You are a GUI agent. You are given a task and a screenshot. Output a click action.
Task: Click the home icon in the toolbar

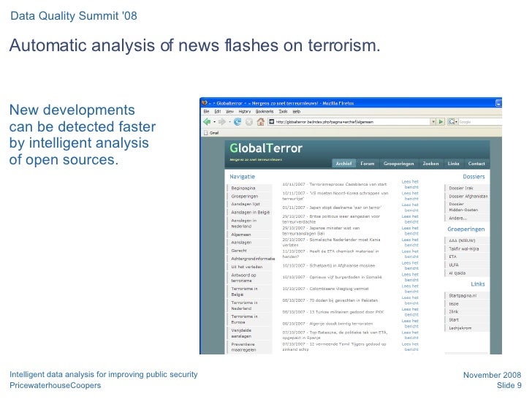click(261, 122)
